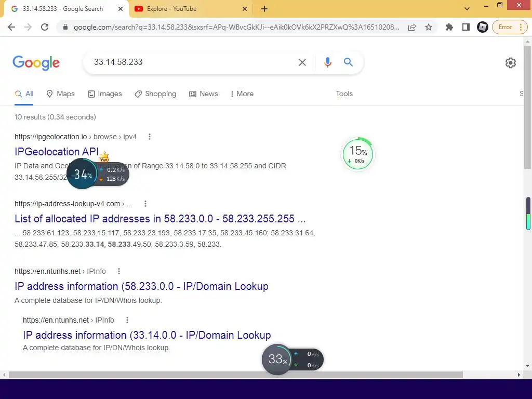Click the horizontal scrollbar right arrow
The width and height of the screenshot is (532, 399).
click(x=519, y=375)
